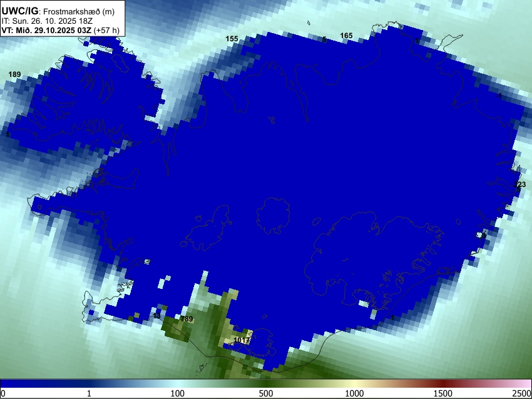The width and height of the screenshot is (532, 399).
Task: Select the map value label "189"
Action: coord(14,74)
